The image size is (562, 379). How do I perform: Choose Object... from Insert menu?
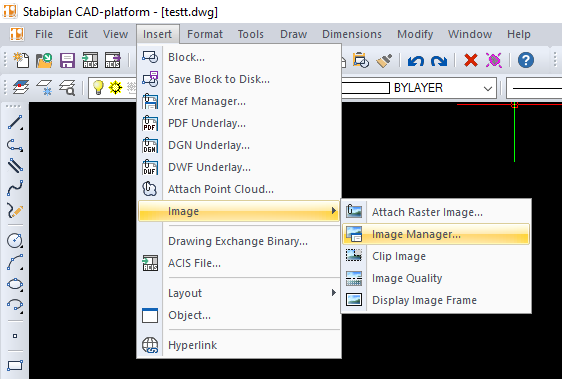click(239, 315)
